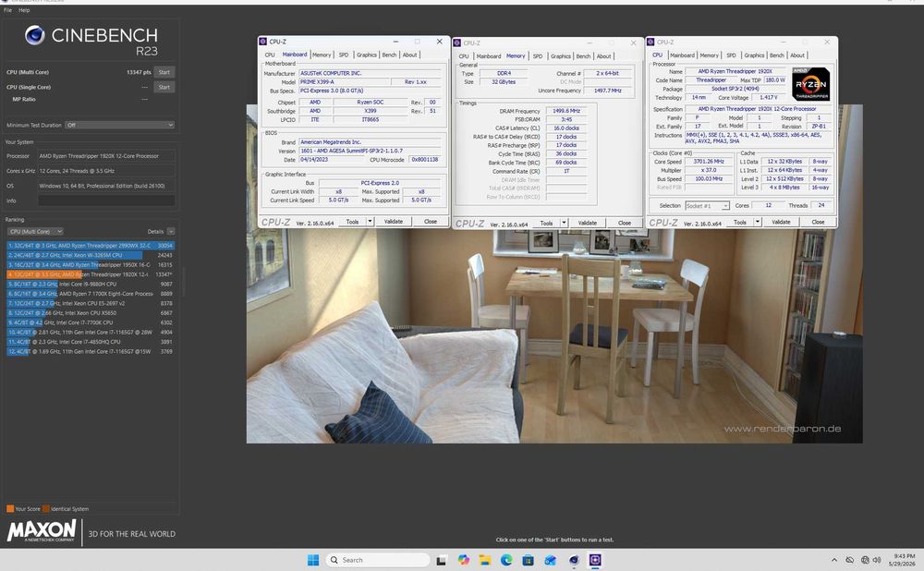Screen dimensions: 924x571
Task: Switch to SPD tab in the Mainboard window
Action: pyautogui.click(x=344, y=55)
